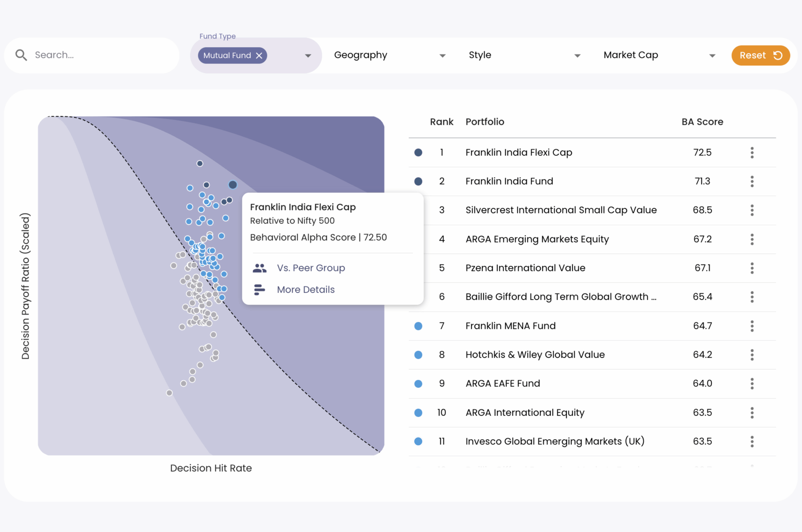
Task: Open options menu for Franklin MENA Fund
Action: pos(752,326)
